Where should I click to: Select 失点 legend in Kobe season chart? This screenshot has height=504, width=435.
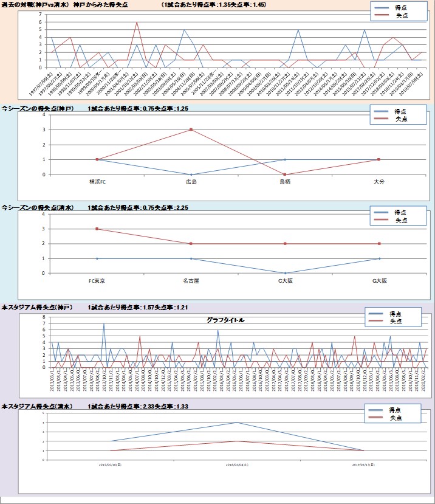coord(401,119)
